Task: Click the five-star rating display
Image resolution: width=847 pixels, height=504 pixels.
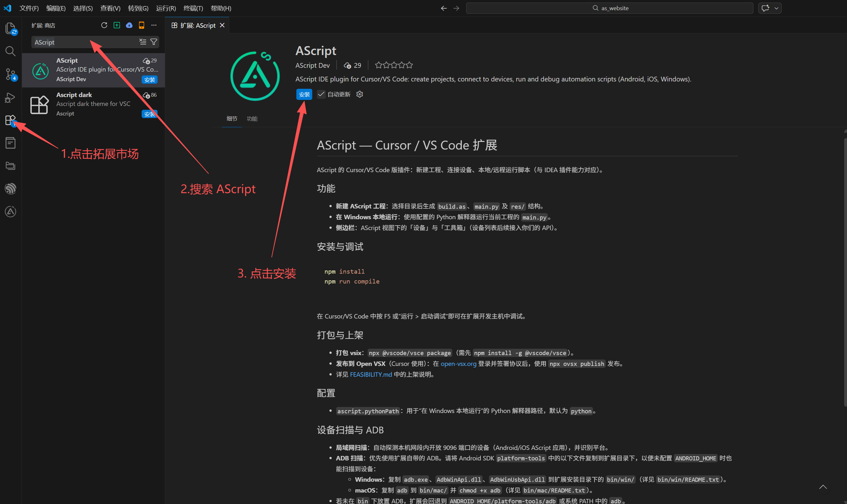Action: point(393,65)
